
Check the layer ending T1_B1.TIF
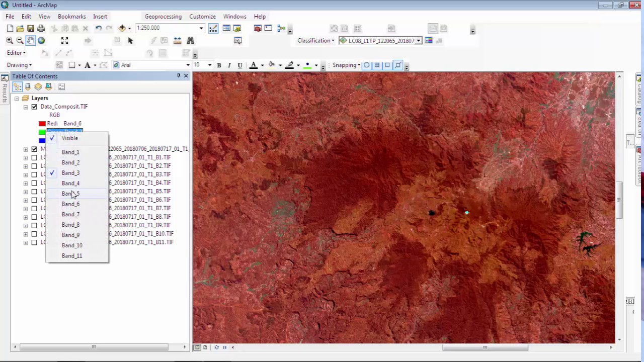[x=34, y=157]
